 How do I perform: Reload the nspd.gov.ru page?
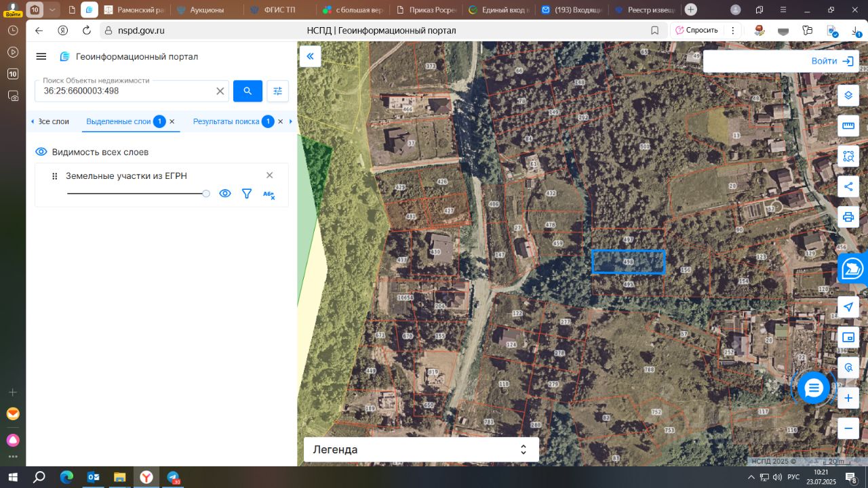(86, 30)
